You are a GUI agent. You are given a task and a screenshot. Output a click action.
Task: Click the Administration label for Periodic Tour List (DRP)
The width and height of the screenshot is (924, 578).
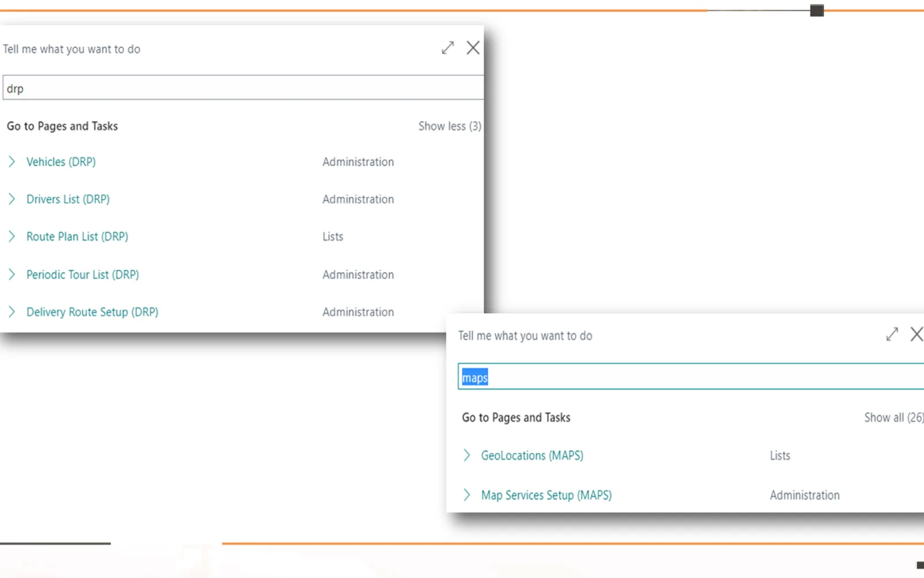[358, 275]
